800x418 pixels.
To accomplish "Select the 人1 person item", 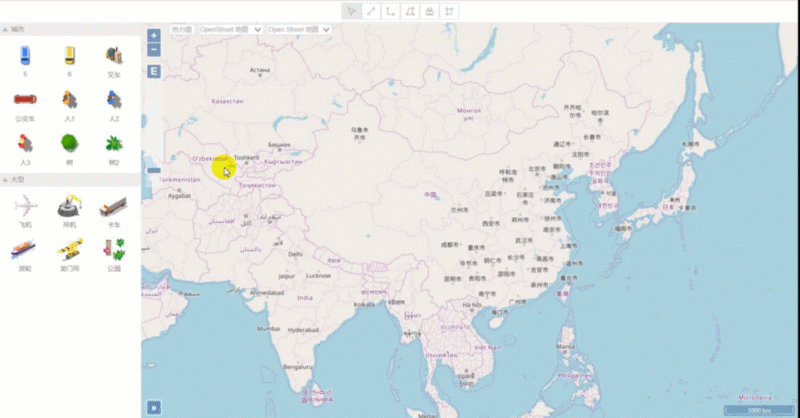I will point(69,100).
